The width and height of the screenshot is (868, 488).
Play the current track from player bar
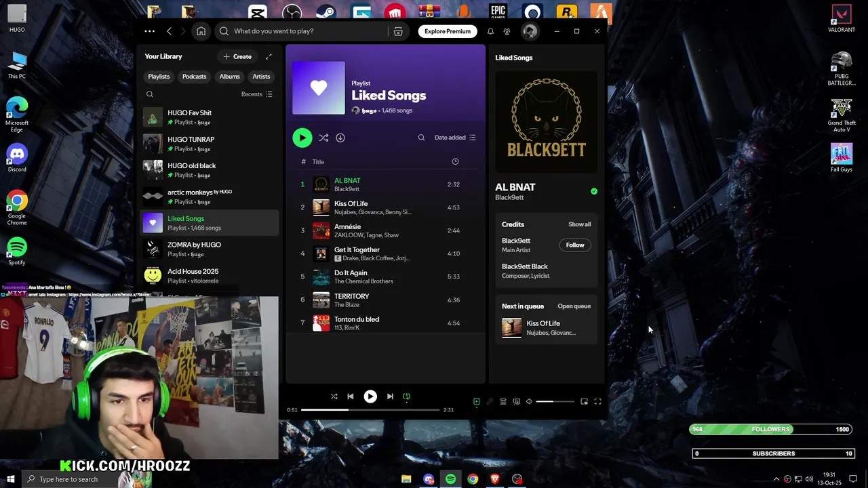point(370,396)
